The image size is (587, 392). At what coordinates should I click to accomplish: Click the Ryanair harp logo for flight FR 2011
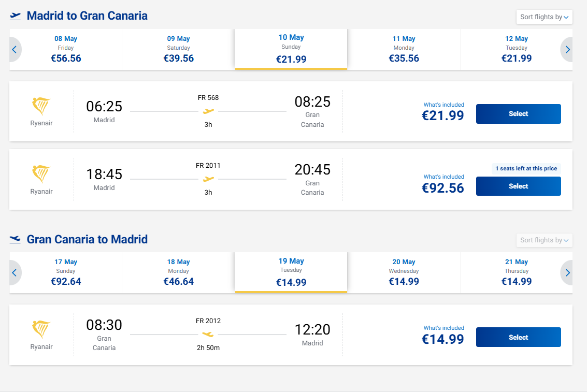(x=41, y=175)
